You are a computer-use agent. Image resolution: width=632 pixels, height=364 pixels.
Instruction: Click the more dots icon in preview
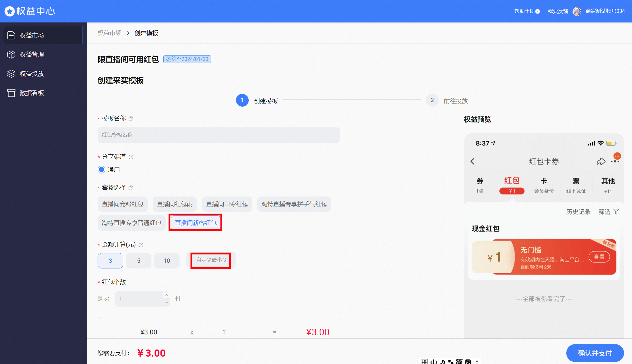[615, 161]
